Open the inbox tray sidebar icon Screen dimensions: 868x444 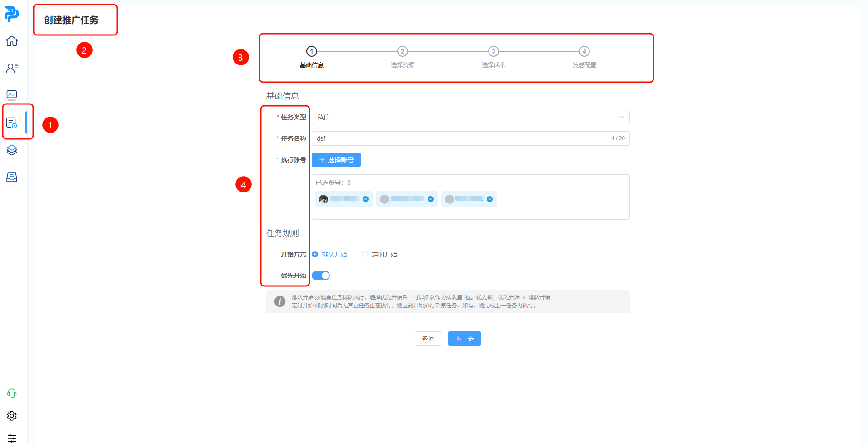pos(12,177)
